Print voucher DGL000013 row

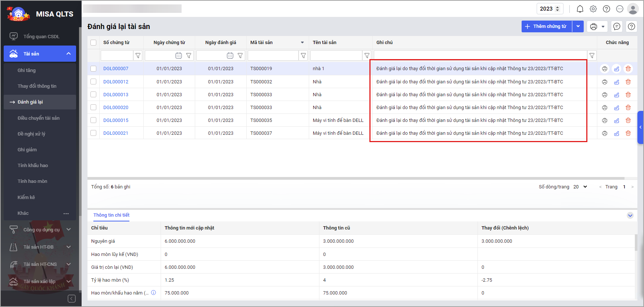click(604, 95)
